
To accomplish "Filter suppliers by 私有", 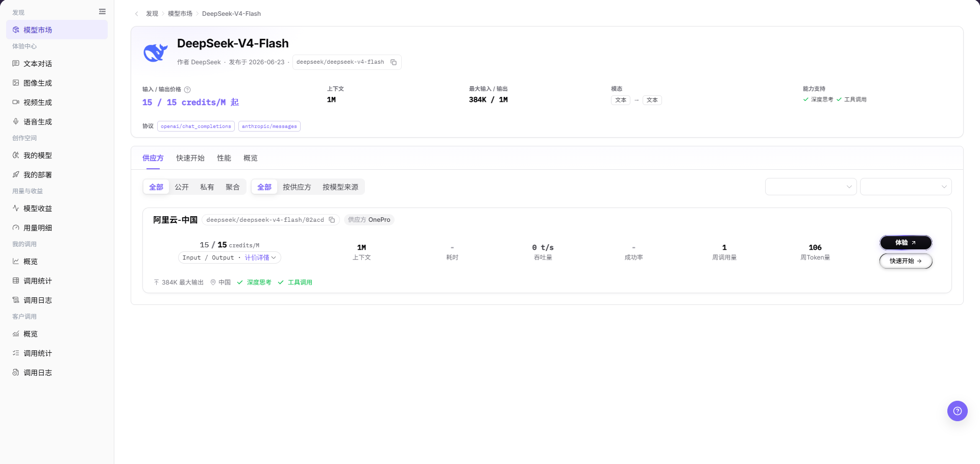I will 207,187.
